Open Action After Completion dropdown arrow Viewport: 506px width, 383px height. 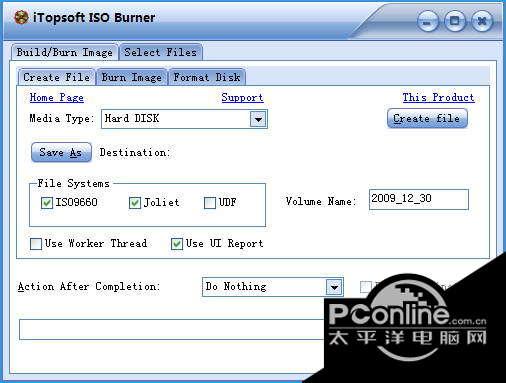click(334, 287)
